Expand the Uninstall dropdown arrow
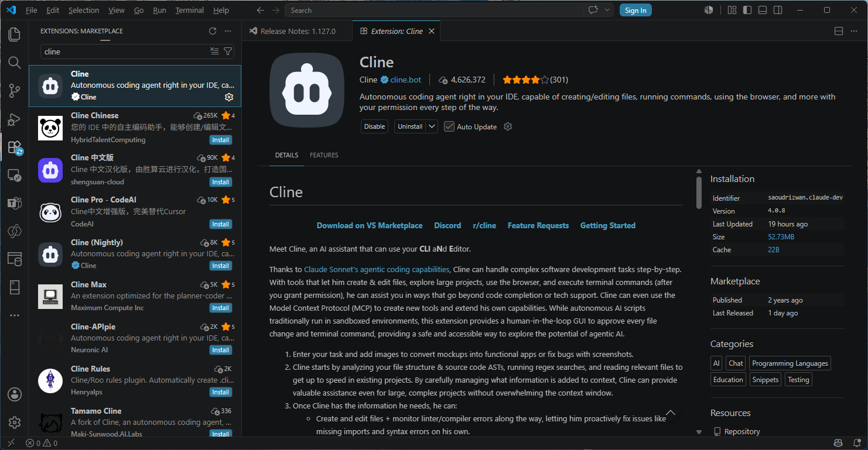The height and width of the screenshot is (450, 868). 432,126
